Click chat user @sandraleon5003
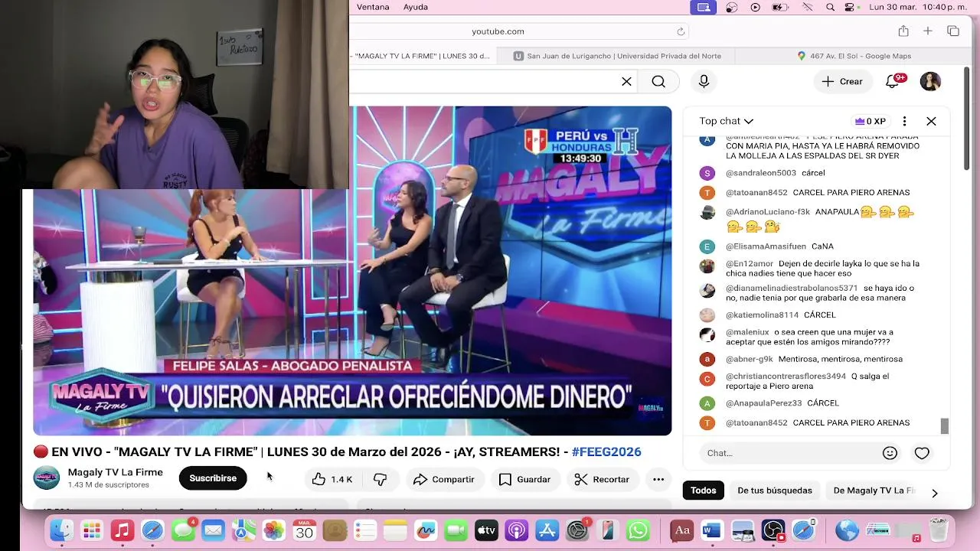The width and height of the screenshot is (980, 551). pyautogui.click(x=761, y=173)
